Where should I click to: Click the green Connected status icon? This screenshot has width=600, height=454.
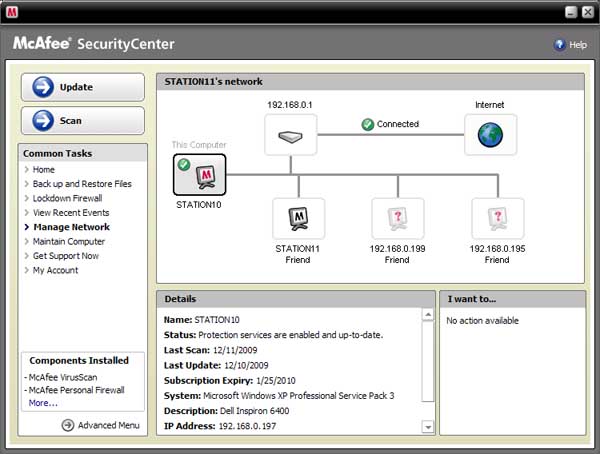pos(368,125)
